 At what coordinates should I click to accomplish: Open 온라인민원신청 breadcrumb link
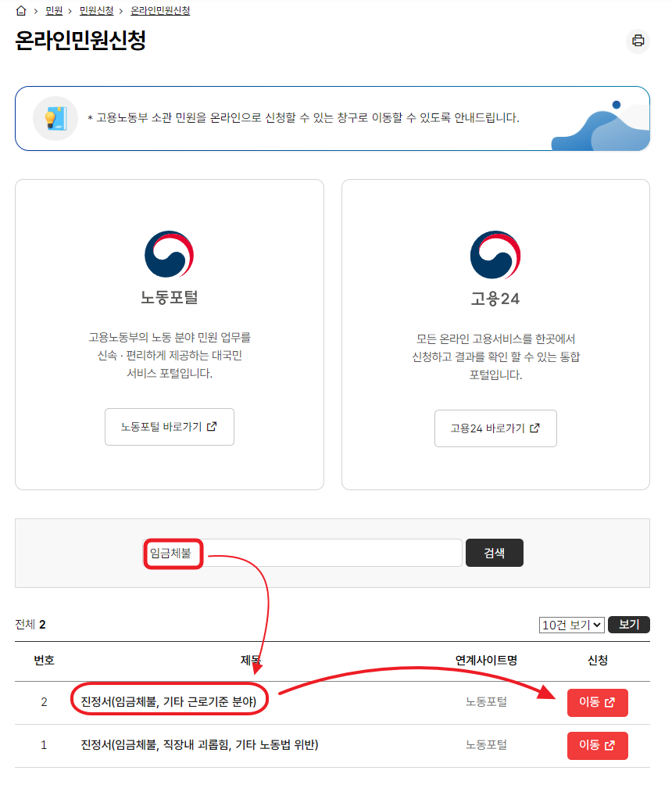[x=160, y=11]
